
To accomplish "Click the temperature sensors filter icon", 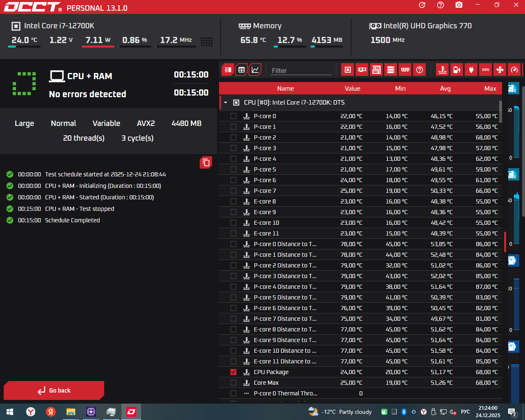I will pos(442,70).
